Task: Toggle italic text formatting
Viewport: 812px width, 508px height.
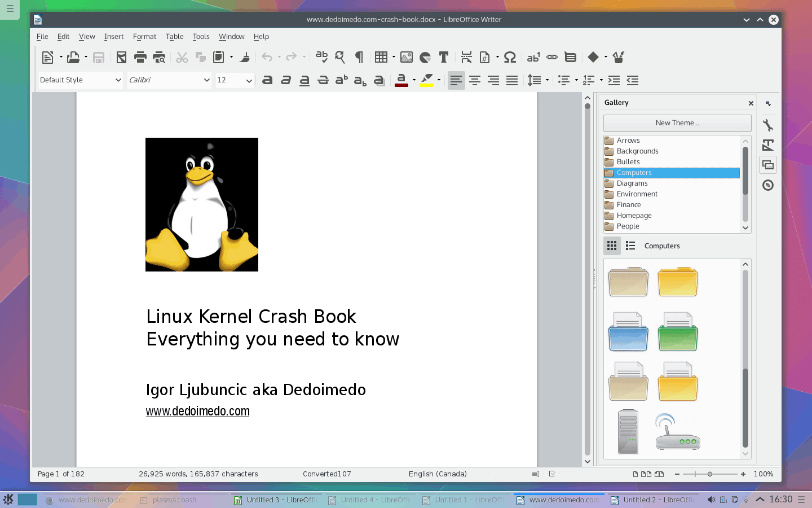Action: point(286,80)
